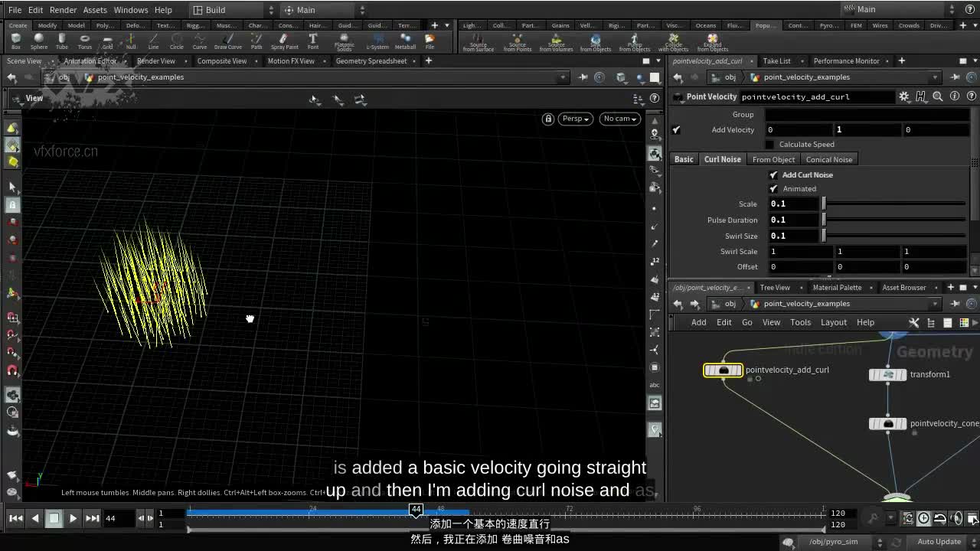Create a Box from the shelf

(16, 41)
